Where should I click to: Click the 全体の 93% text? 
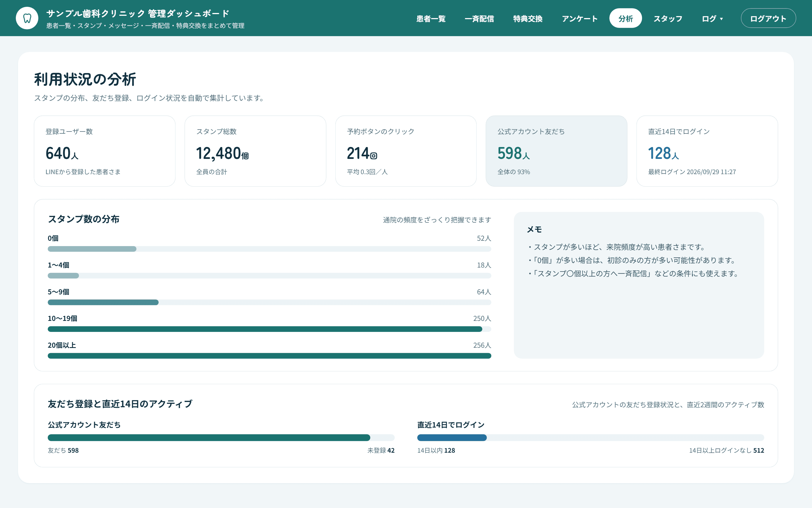pyautogui.click(x=513, y=172)
